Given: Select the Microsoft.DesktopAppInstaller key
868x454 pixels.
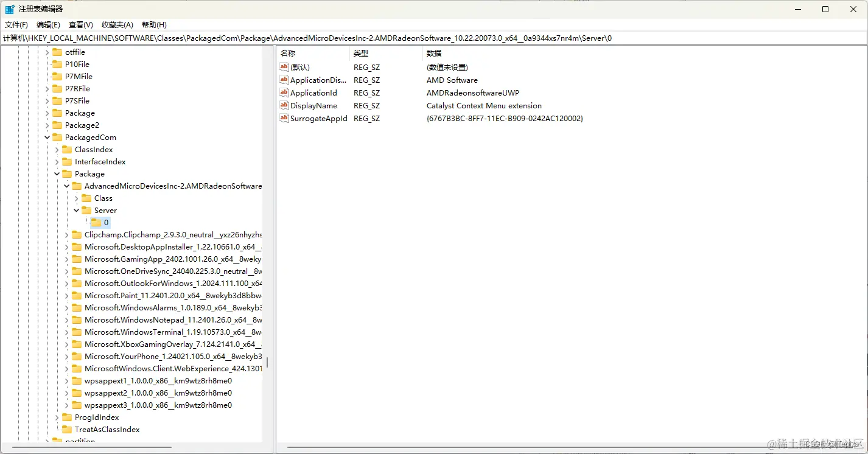Looking at the screenshot, I should [173, 247].
